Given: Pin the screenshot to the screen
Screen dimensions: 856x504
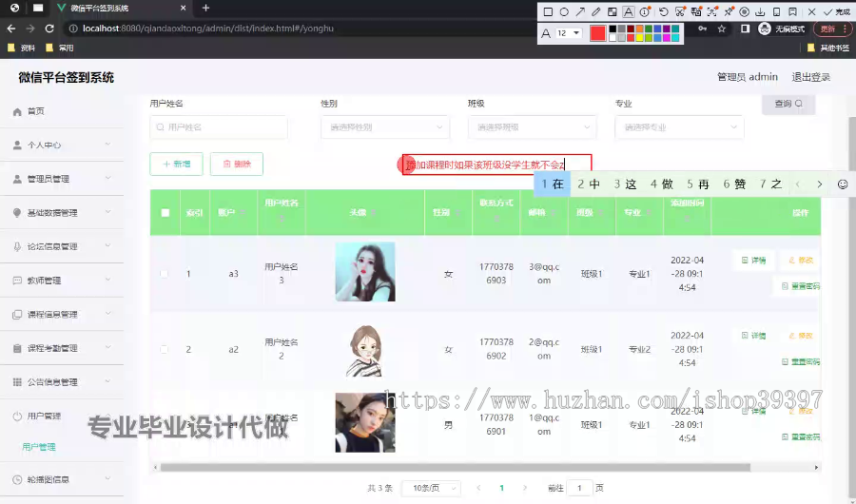Looking at the screenshot, I should [x=729, y=11].
